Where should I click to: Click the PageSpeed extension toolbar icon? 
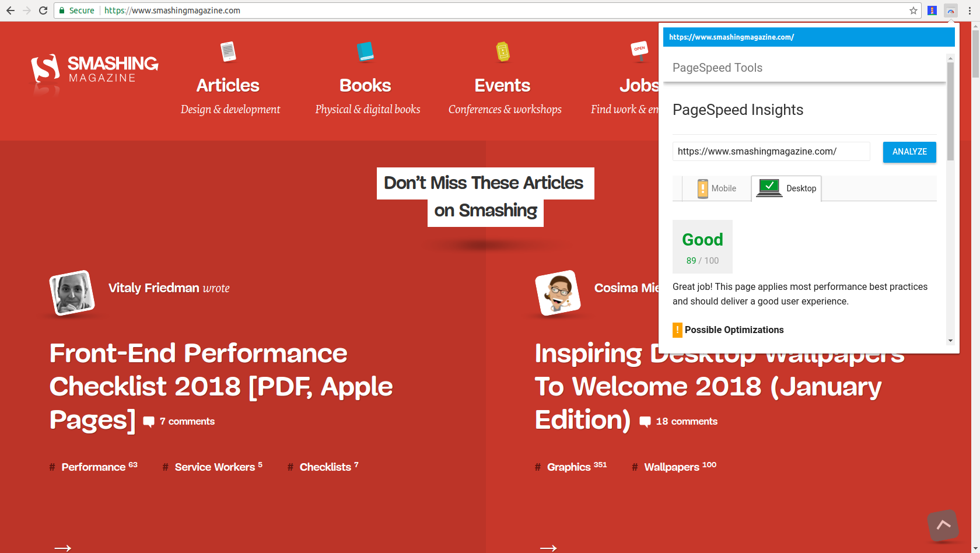951,10
